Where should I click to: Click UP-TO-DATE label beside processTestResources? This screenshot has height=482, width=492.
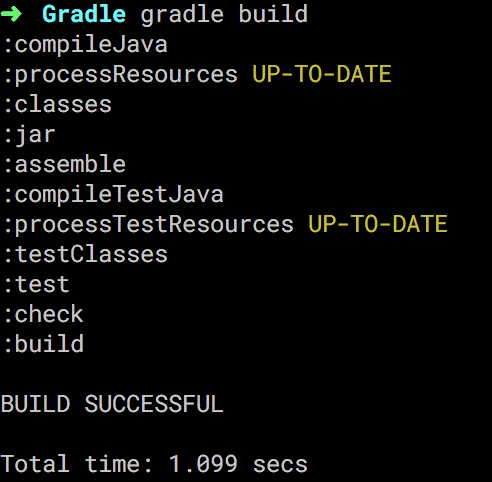point(378,224)
